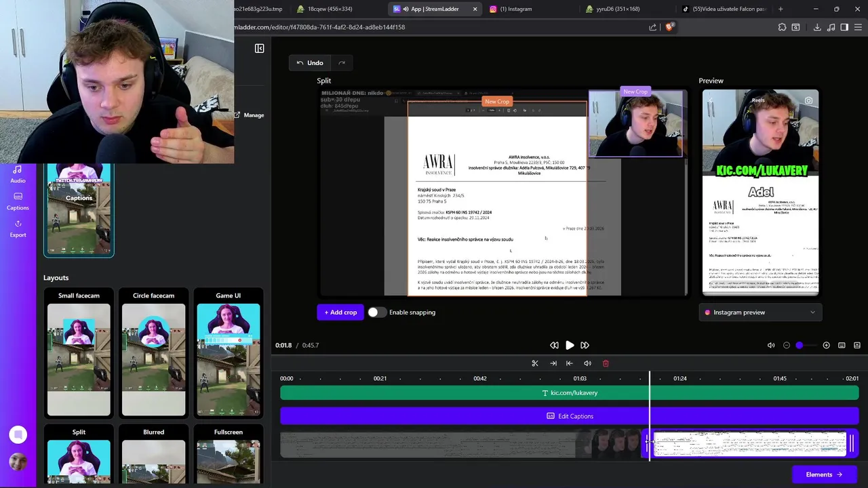Open the Audio sidebar section

pyautogui.click(x=18, y=175)
